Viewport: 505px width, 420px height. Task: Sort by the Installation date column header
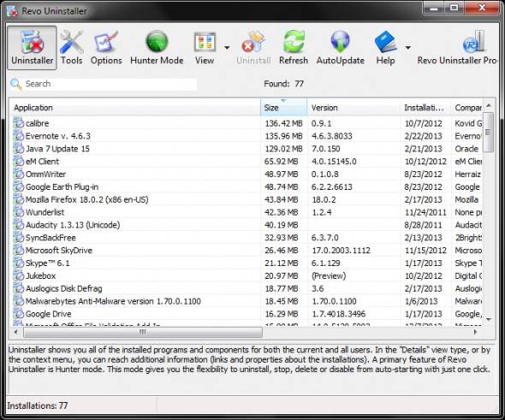click(x=425, y=108)
